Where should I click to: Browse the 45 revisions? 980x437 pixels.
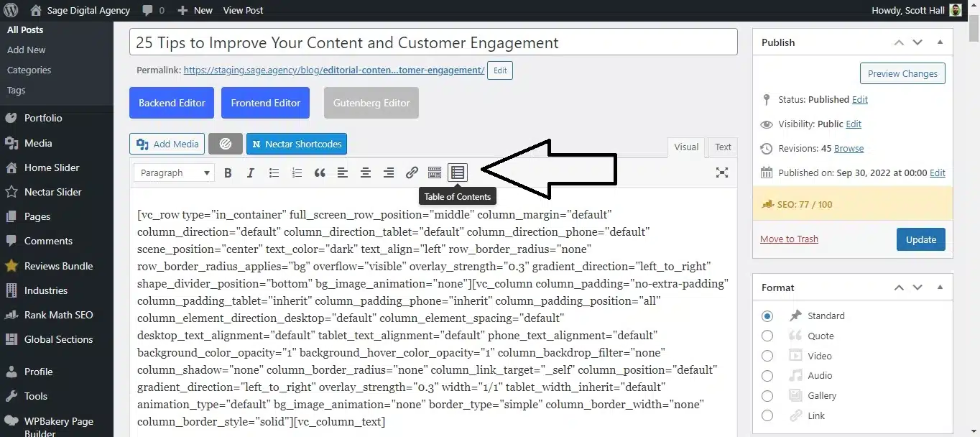click(849, 148)
